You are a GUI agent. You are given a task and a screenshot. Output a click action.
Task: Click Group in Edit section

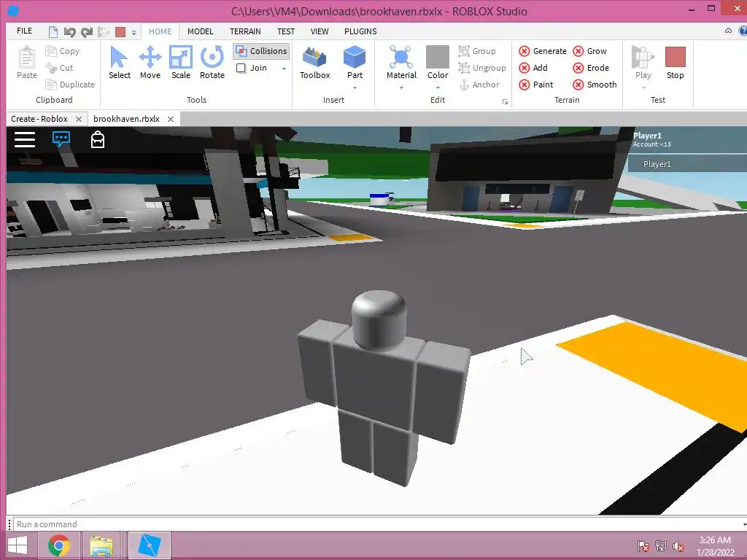tap(477, 51)
